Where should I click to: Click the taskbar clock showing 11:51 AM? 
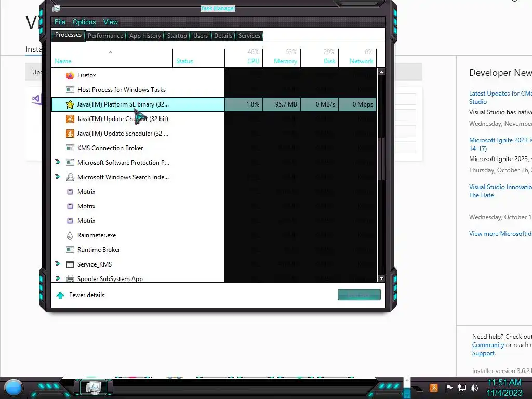point(504,383)
